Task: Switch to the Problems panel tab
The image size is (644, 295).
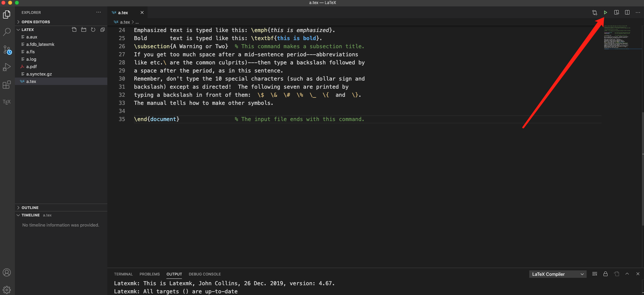Action: coord(149,274)
